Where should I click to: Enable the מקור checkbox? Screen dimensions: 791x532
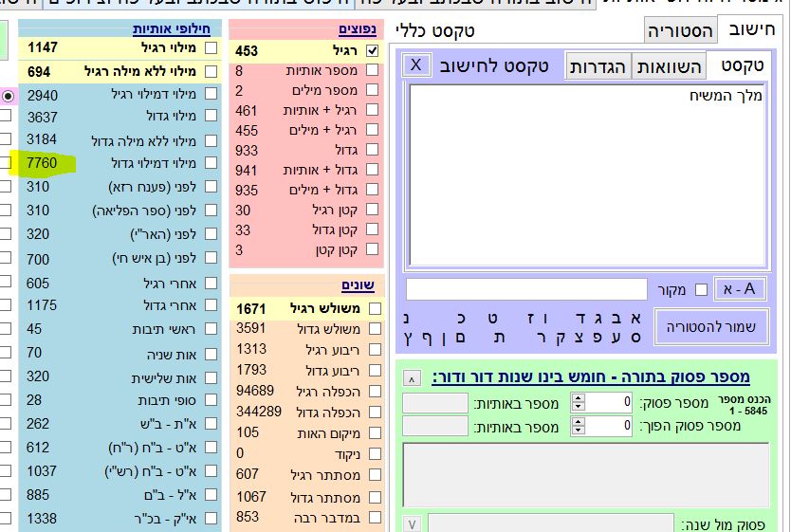pyautogui.click(x=702, y=289)
